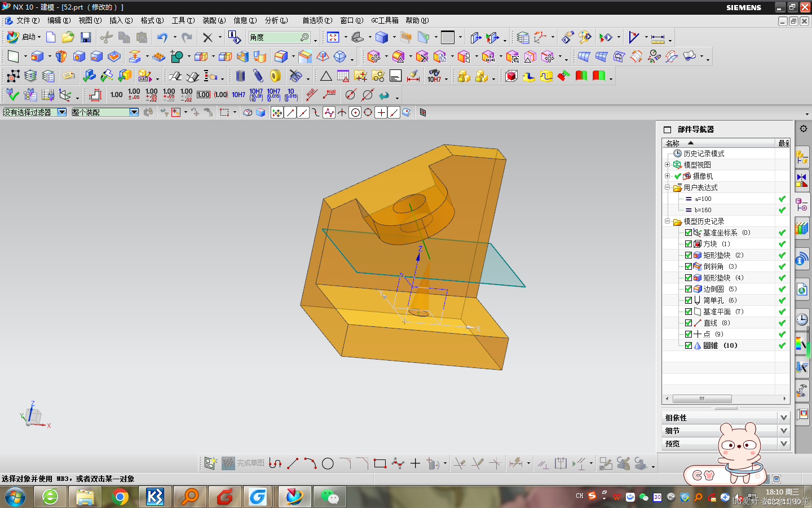
Task: Click the boxed 1.00 basic dimension icon
Action: click(204, 95)
